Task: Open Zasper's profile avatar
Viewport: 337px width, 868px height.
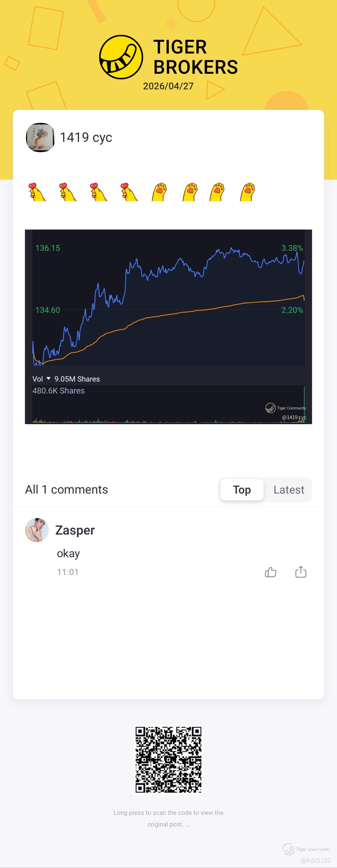Action: click(37, 530)
